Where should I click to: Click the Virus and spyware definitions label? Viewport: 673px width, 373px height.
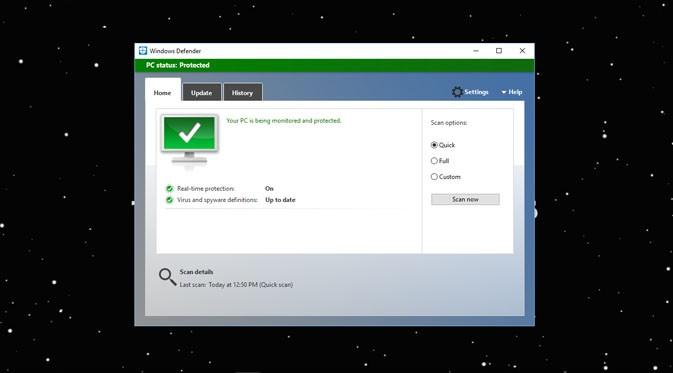pyautogui.click(x=218, y=200)
